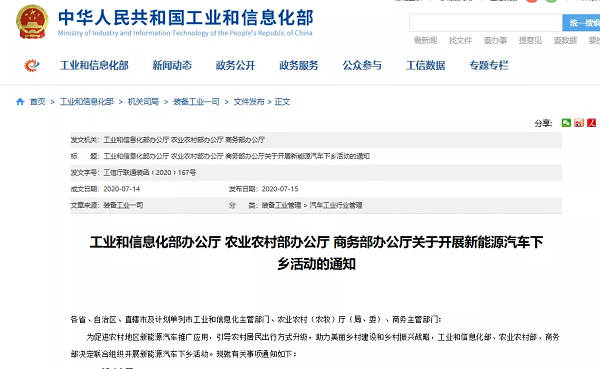
Task: Click the 发布日期 value 2020-07-15
Action: point(280,189)
